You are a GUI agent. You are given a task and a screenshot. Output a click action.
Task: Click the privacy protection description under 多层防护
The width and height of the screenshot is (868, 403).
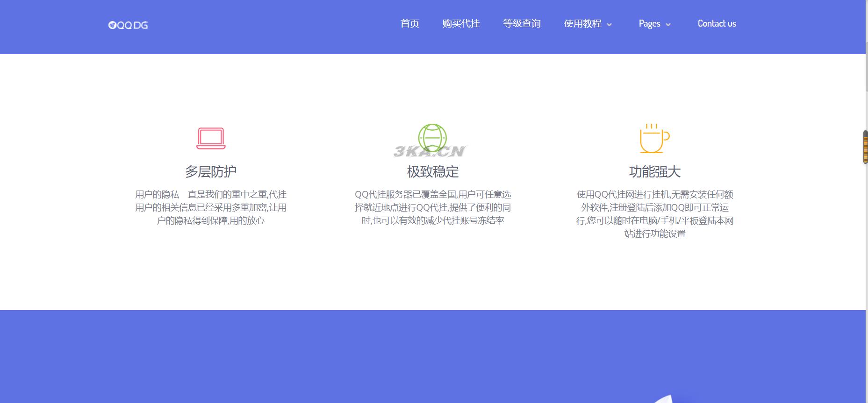pos(211,207)
